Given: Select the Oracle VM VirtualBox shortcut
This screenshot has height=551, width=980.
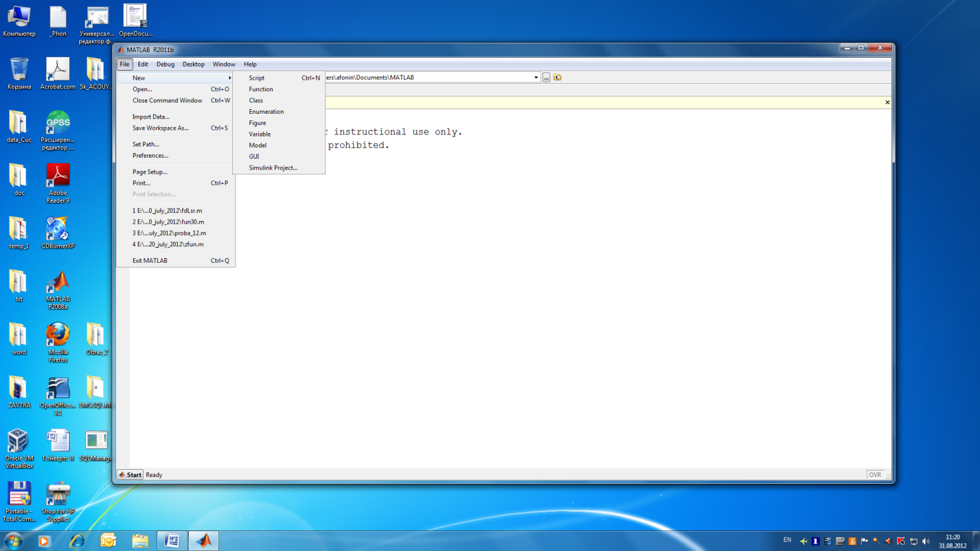Looking at the screenshot, I should click(x=19, y=449).
